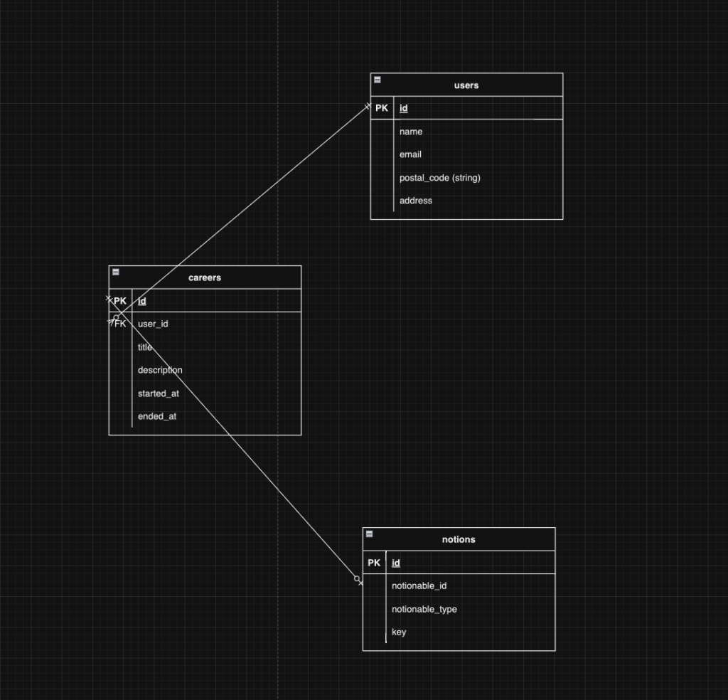The width and height of the screenshot is (728, 700).
Task: Click the PK cell in careers table
Action: 120,300
